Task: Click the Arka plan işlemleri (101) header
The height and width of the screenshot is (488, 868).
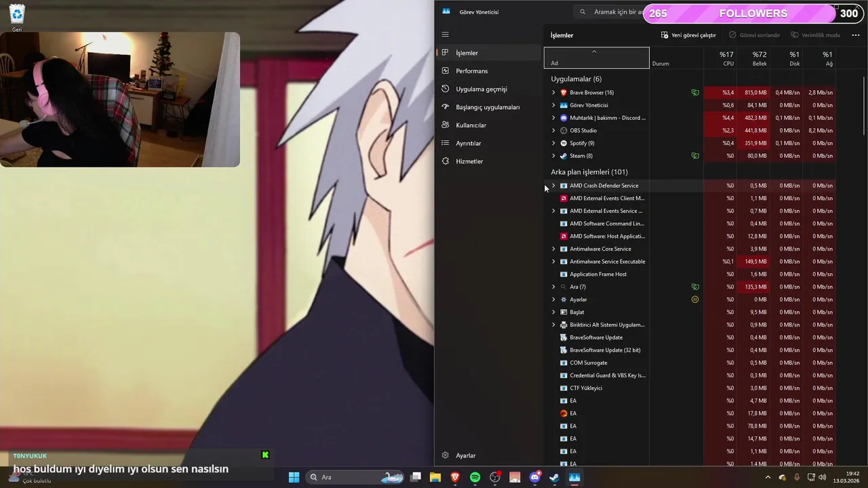Action: pyautogui.click(x=589, y=172)
